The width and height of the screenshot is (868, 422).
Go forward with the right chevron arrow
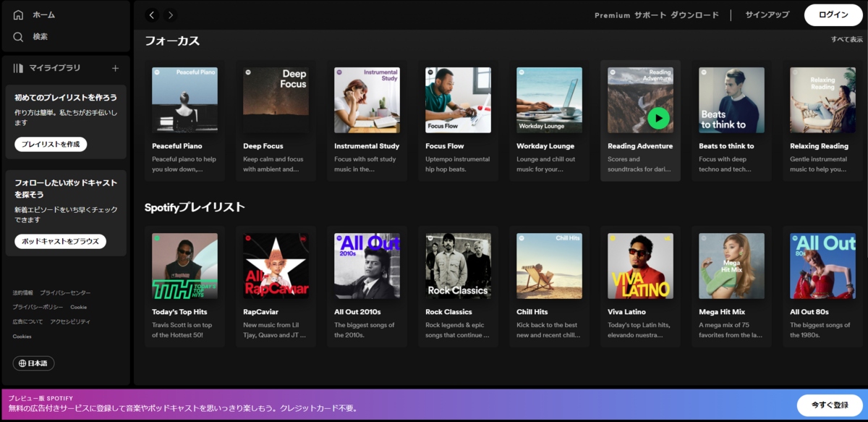pyautogui.click(x=170, y=14)
